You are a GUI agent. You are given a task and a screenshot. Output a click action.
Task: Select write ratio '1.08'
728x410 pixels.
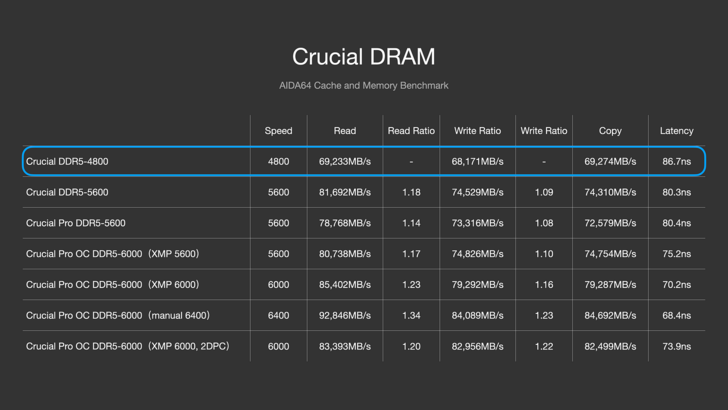pyautogui.click(x=544, y=223)
